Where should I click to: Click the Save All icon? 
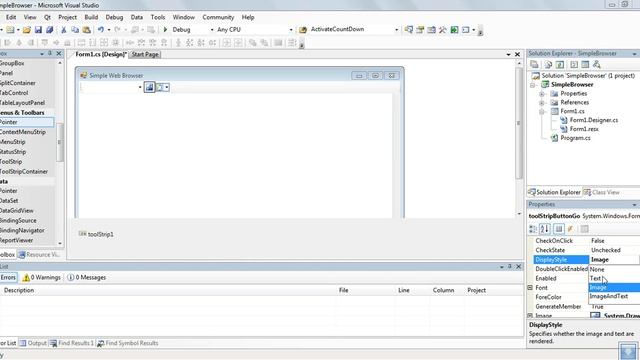point(49,30)
